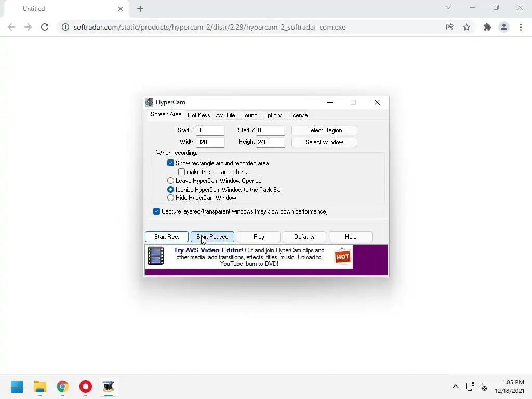Screen dimensions: 532x399
Task: Click the browser address bar URL
Action: click(x=210, y=27)
